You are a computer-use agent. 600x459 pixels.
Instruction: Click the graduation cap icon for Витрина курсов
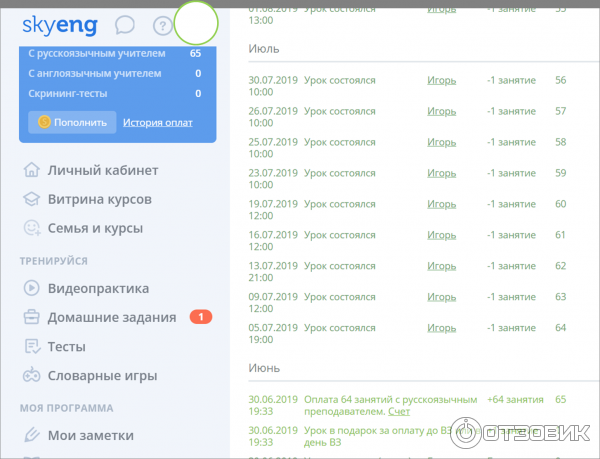pos(32,199)
